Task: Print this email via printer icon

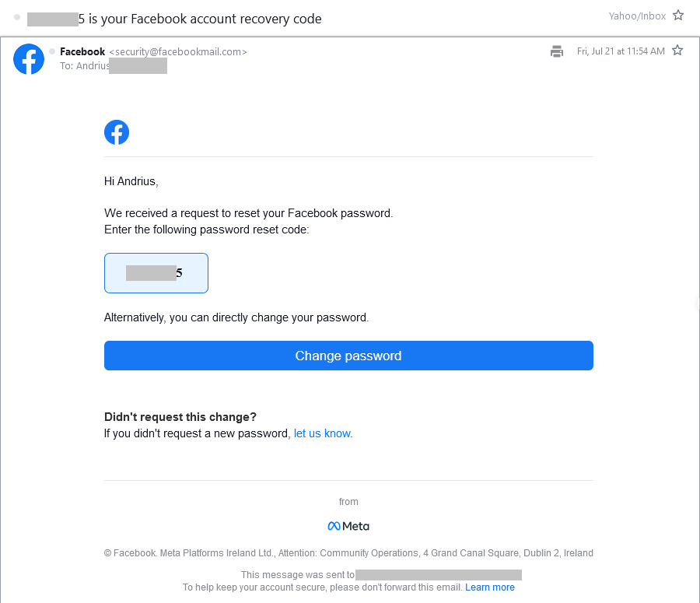Action: coord(557,51)
